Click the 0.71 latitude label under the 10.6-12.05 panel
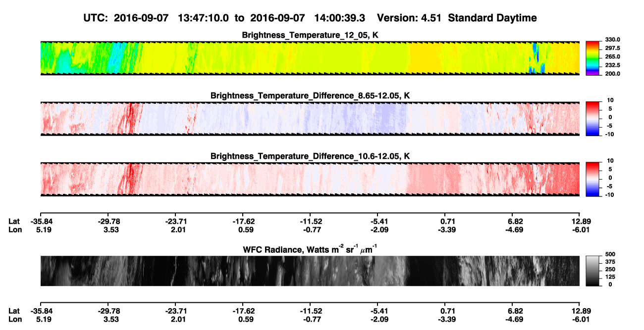644x330 pixels. point(447,222)
